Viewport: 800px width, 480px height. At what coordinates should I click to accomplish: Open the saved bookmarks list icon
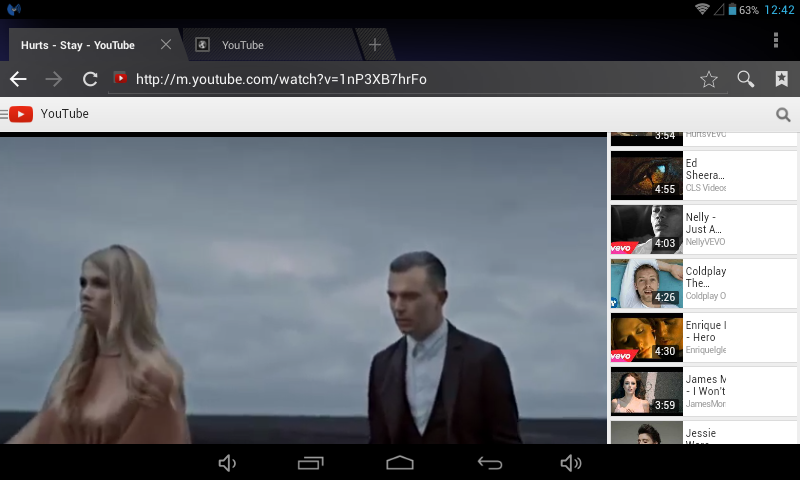(781, 79)
